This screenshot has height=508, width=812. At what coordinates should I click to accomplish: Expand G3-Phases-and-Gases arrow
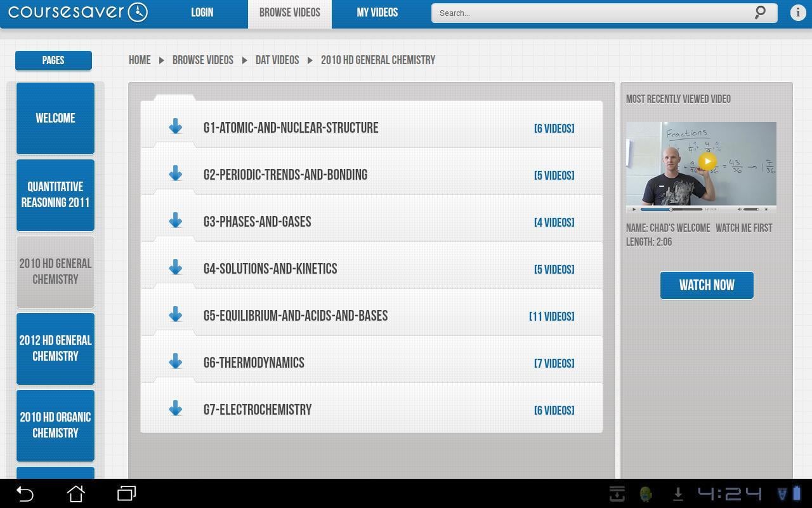coord(176,220)
